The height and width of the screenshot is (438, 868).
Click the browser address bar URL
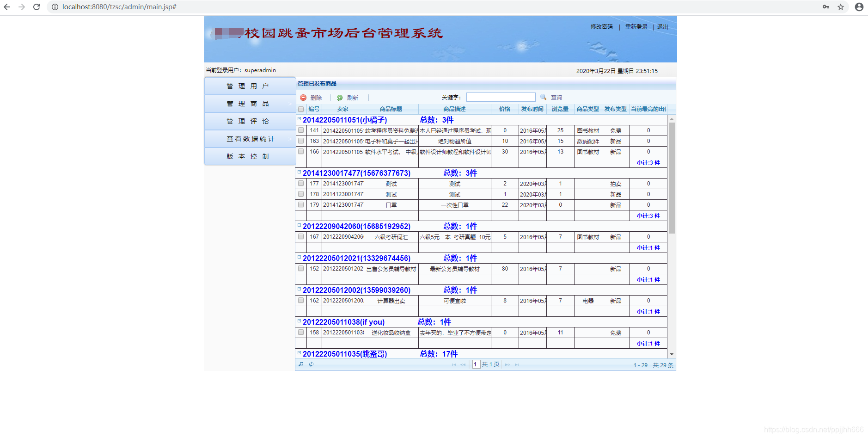(119, 7)
